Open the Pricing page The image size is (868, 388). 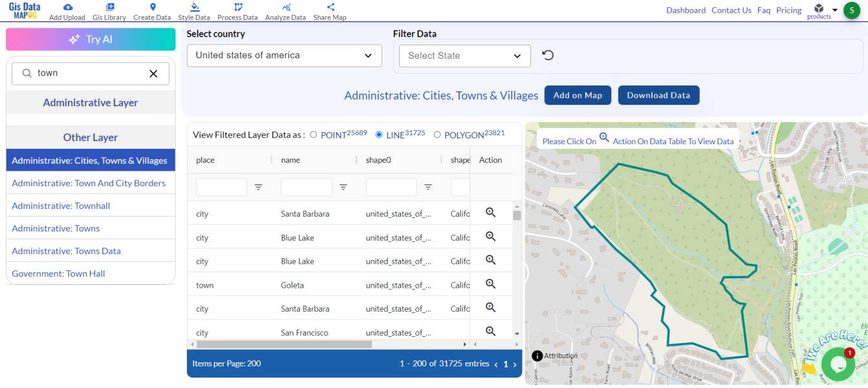tap(788, 10)
